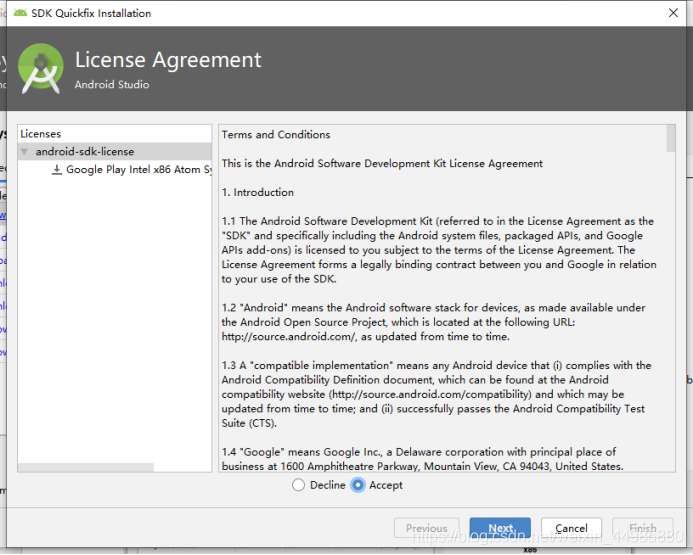
Task: Click the Android Studio logo icon
Action: pos(41,68)
